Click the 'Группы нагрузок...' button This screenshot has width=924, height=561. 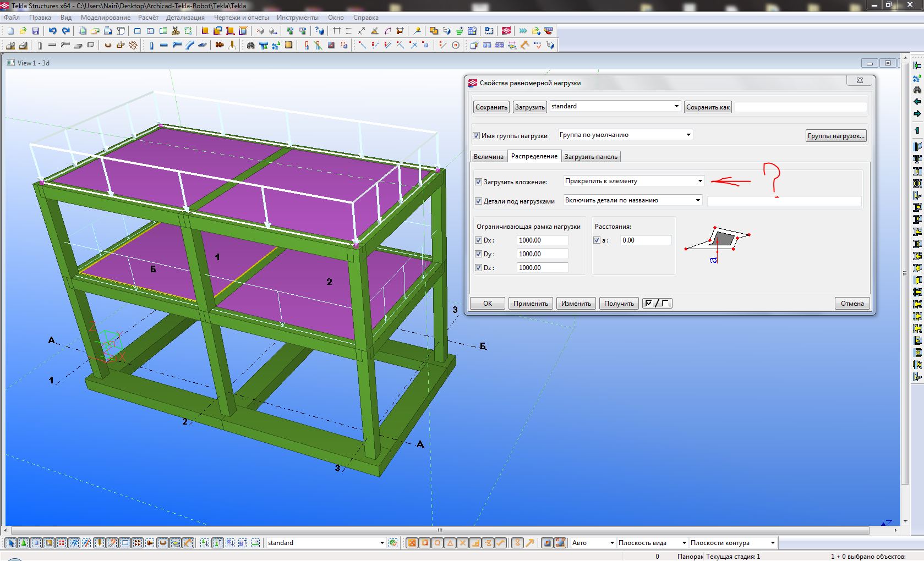836,136
